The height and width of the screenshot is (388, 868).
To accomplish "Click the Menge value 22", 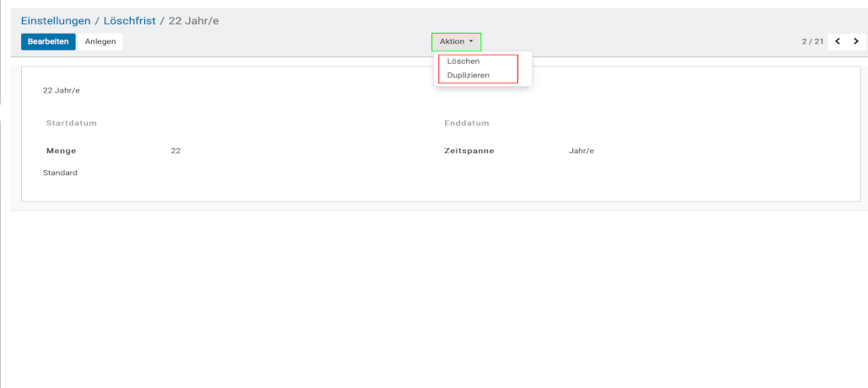I will click(175, 151).
